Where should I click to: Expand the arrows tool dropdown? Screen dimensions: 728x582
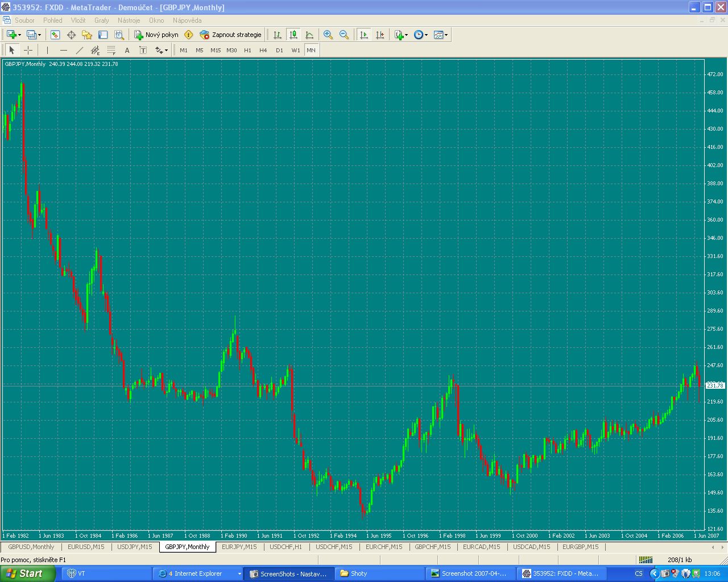[x=166, y=50]
